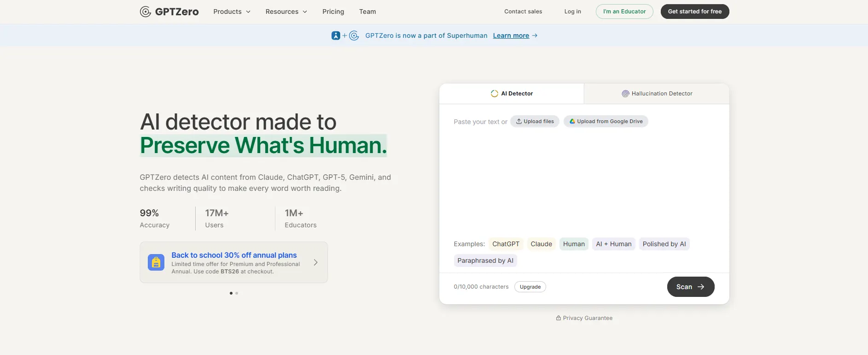Load the Polished by AI example

coord(664,244)
